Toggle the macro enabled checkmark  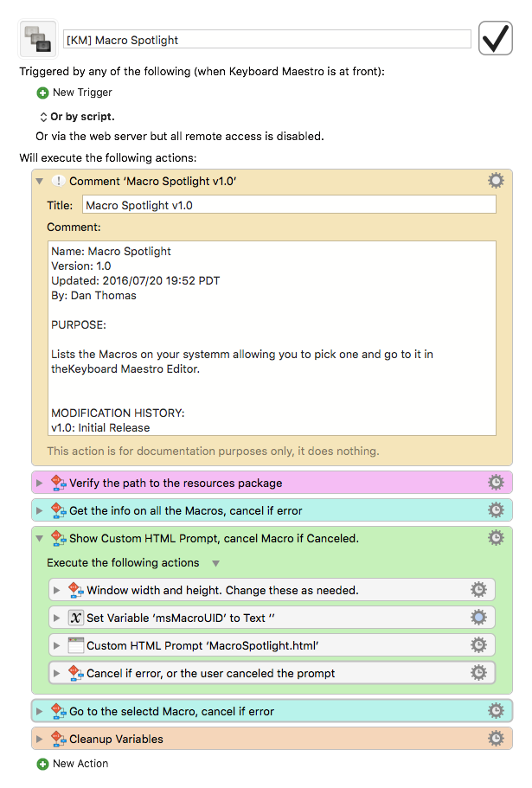[496, 38]
